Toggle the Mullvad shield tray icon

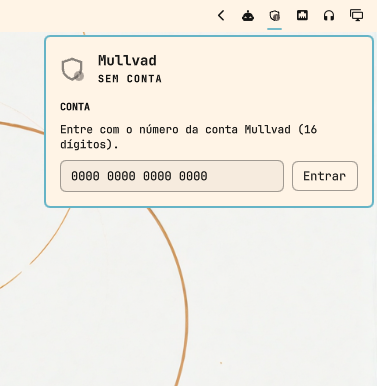coord(275,16)
